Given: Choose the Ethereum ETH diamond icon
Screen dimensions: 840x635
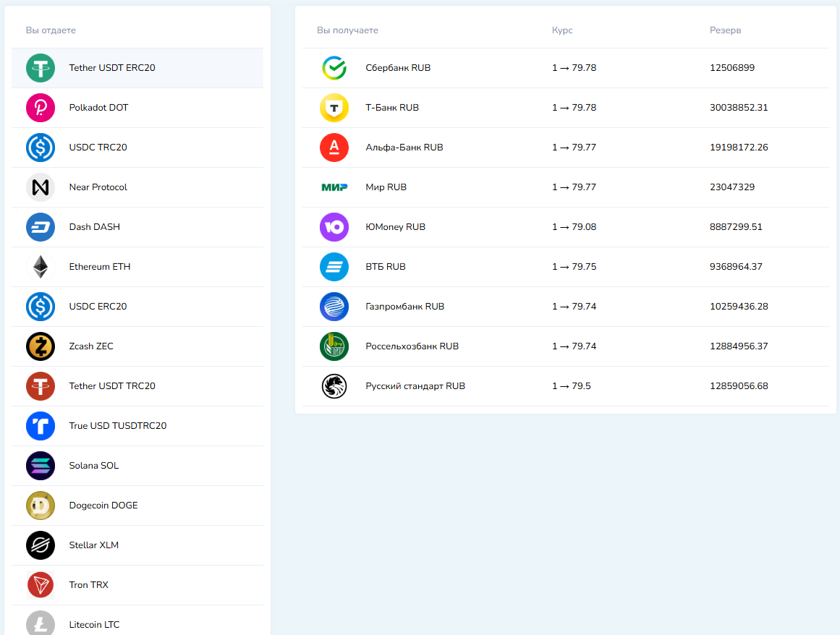Looking at the screenshot, I should [41, 267].
